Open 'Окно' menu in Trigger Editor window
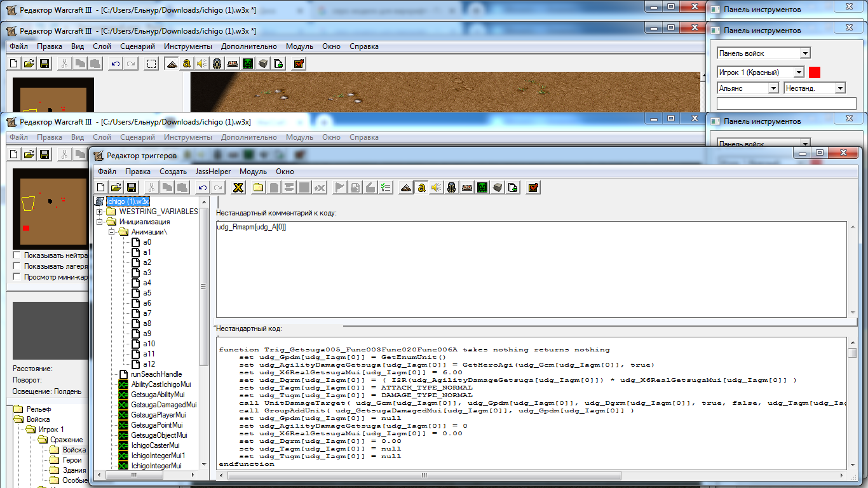 pyautogui.click(x=285, y=172)
